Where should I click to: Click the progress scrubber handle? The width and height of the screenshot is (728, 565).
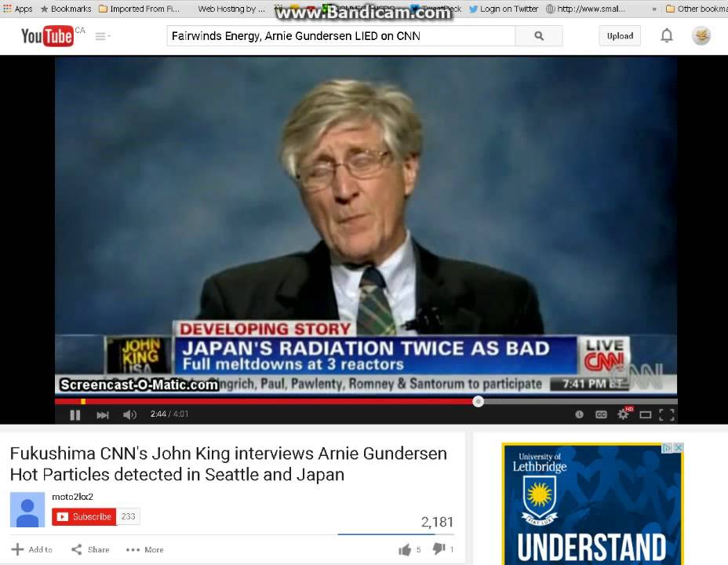(x=479, y=402)
